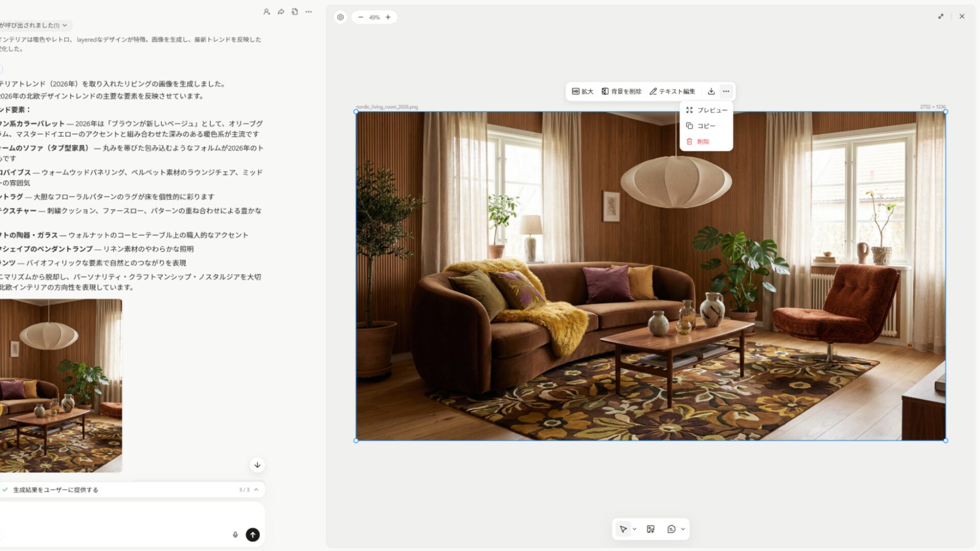980x551 pixels.
Task: Open the living room thumbnail in chat
Action: tap(60, 385)
